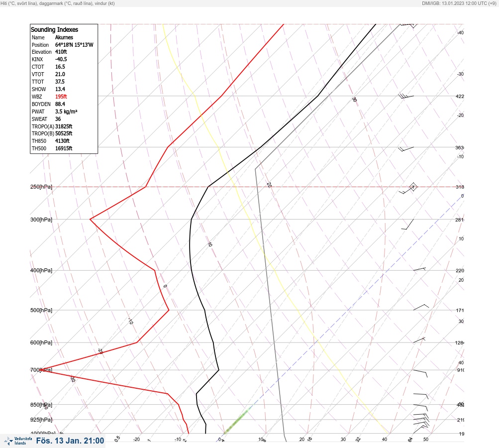Select the TROPO(A) value 31825ft
Screen dimensions: 499x448
point(64,126)
